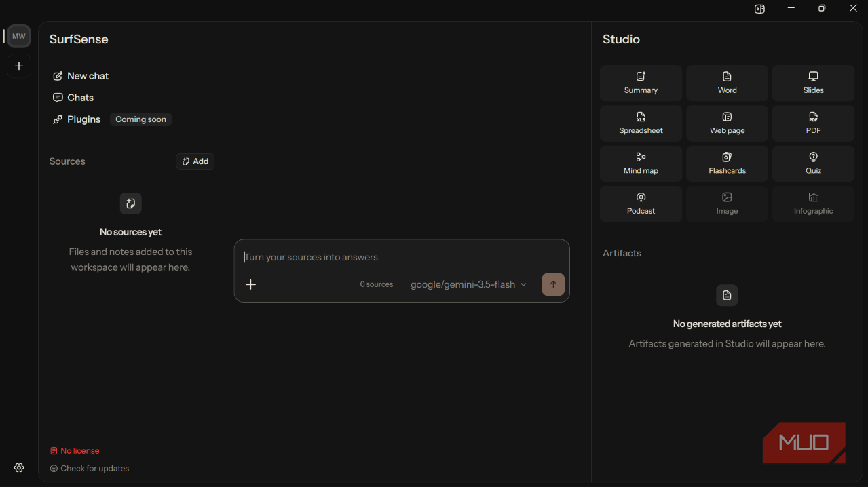
Task: Toggle the panel layout in title bar
Action: (759, 9)
